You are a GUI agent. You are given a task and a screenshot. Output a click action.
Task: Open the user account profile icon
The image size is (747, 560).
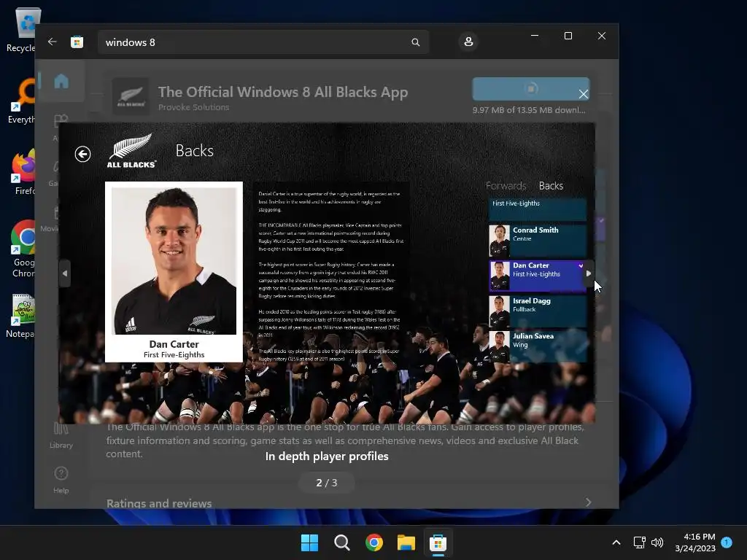tap(468, 42)
